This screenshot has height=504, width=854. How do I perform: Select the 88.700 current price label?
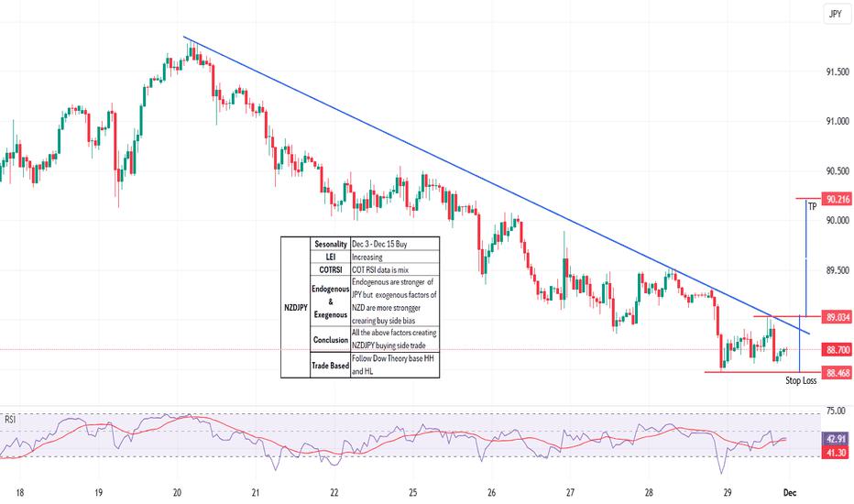[x=838, y=350]
